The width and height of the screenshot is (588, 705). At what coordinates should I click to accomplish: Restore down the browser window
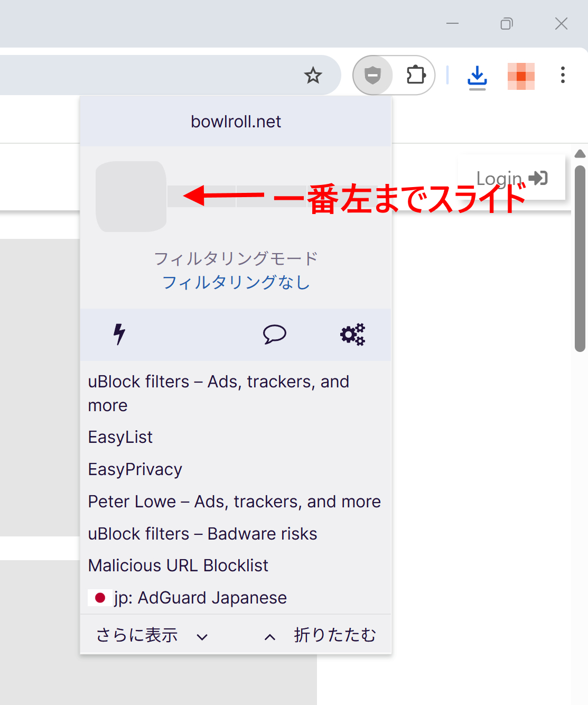click(x=507, y=23)
